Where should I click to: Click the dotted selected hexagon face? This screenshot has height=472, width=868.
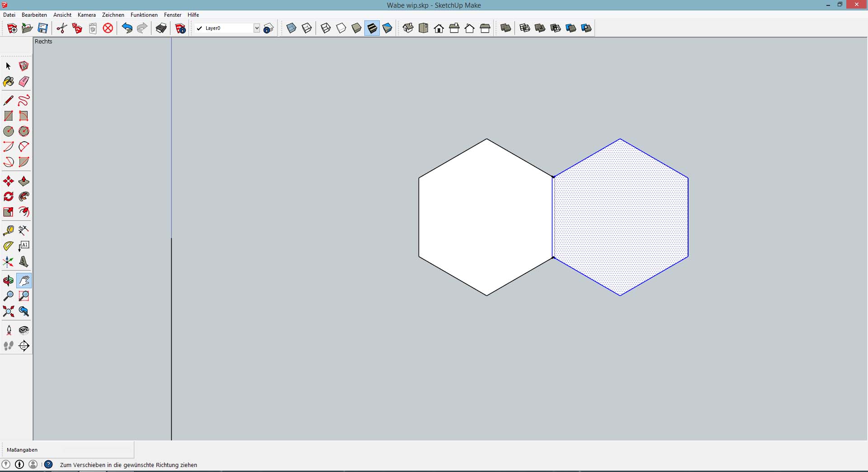[621, 217]
